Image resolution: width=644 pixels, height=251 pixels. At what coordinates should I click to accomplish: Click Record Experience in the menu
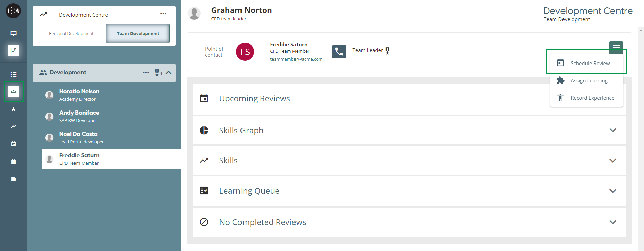592,98
